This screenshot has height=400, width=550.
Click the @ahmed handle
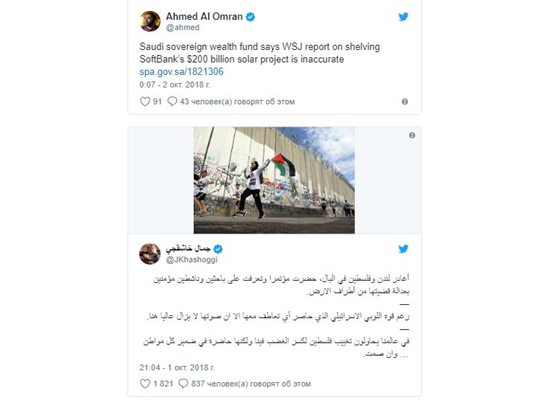click(182, 28)
